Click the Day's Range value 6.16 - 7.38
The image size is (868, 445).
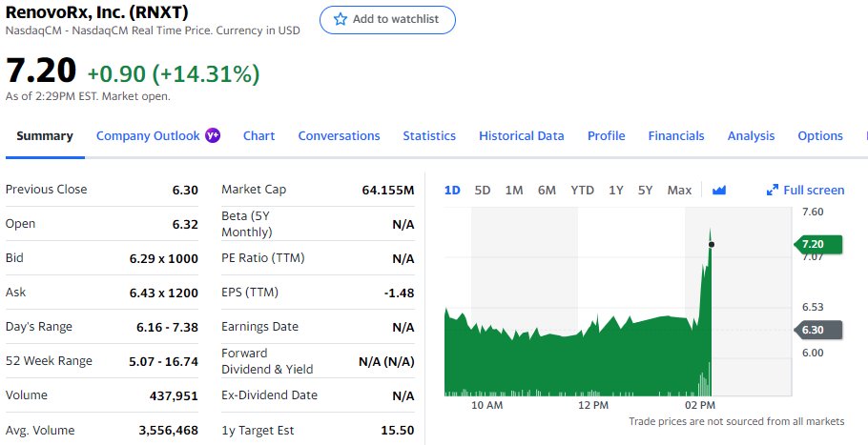167,327
